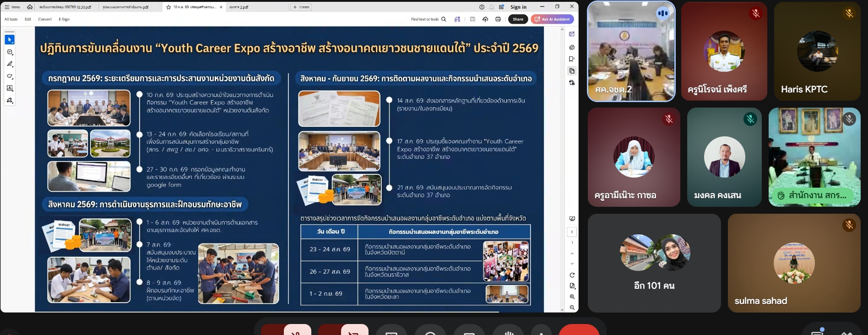Click Sign in
The image size is (868, 335).
[x=518, y=7]
